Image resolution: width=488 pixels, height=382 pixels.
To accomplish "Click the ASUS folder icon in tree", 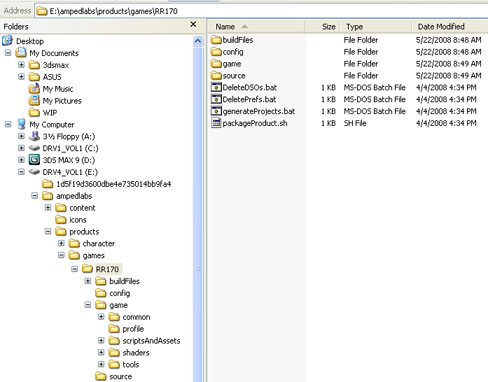I will tap(34, 77).
